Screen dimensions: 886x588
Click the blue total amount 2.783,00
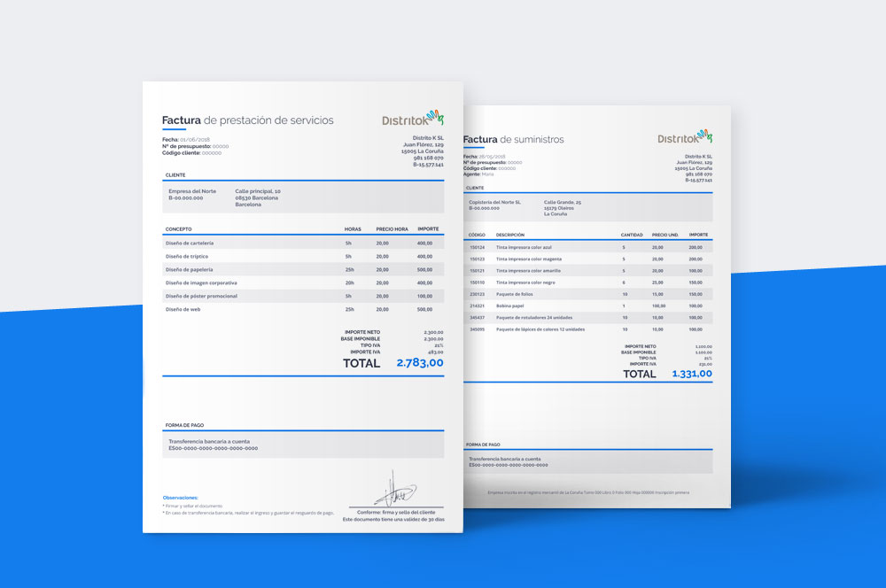coord(419,363)
